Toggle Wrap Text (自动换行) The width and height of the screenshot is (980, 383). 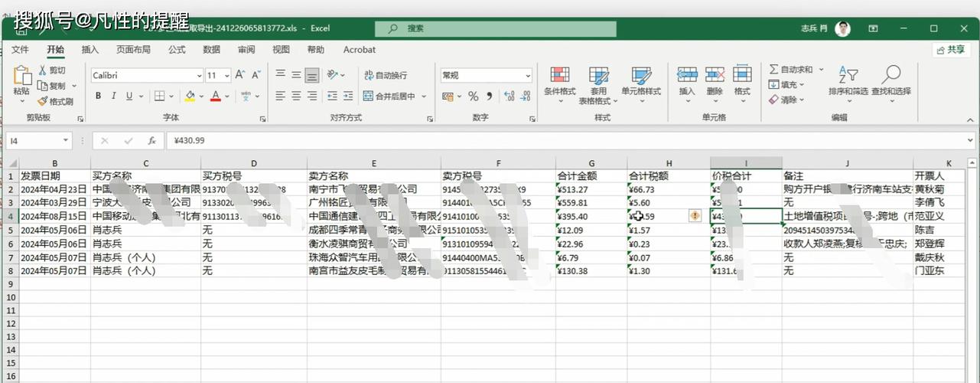coord(386,75)
